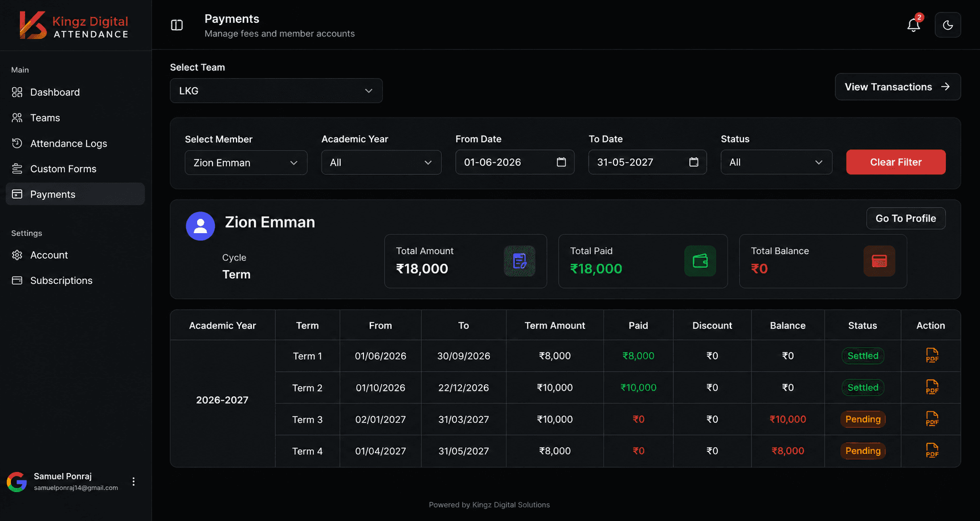The width and height of the screenshot is (980, 521).
Task: Open To Date calendar picker icon
Action: point(693,162)
